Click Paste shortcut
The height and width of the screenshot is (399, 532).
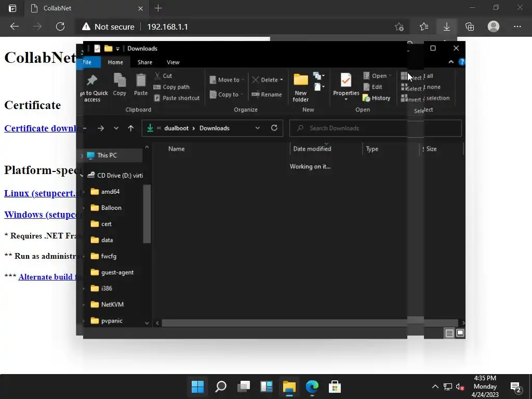(x=177, y=98)
